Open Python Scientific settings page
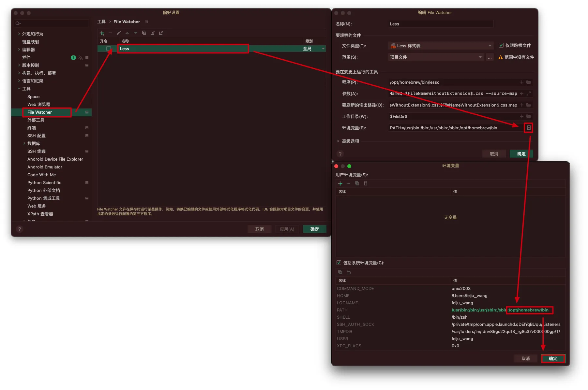Screen dimensions: 588x390 point(44,182)
